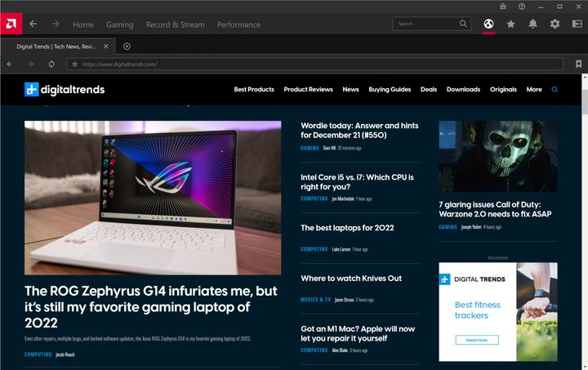Bookmark page with star in address bar
The width and height of the screenshot is (588, 370).
click(74, 64)
